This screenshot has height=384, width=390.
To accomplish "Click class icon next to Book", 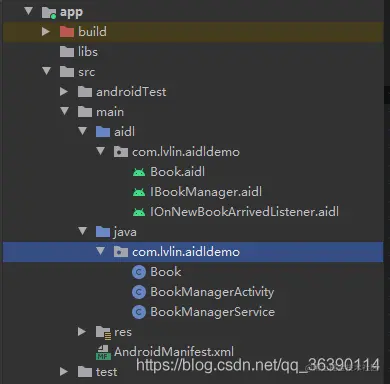I will (x=139, y=272).
